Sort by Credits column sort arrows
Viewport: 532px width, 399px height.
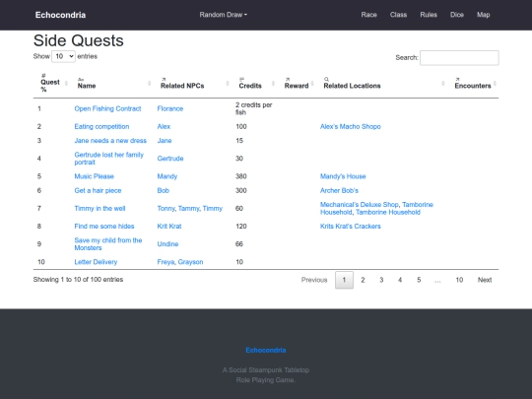tap(273, 84)
